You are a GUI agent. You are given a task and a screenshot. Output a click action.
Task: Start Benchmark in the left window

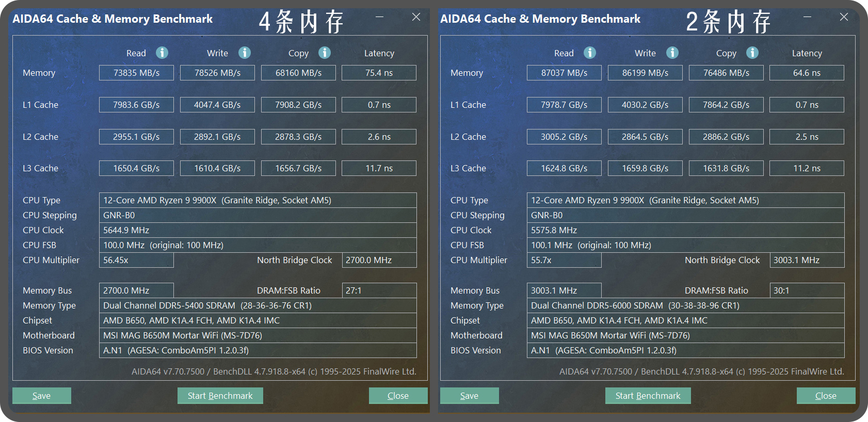[x=220, y=396]
